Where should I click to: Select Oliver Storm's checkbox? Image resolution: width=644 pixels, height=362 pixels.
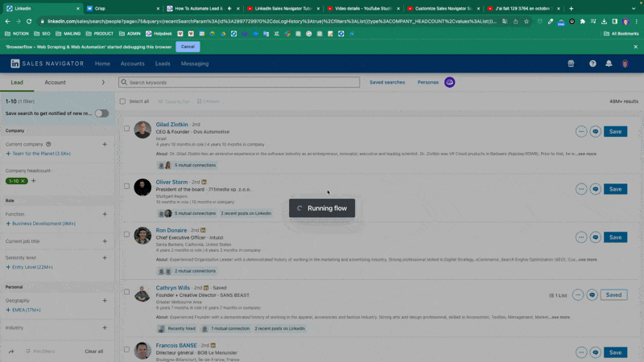pos(126,186)
